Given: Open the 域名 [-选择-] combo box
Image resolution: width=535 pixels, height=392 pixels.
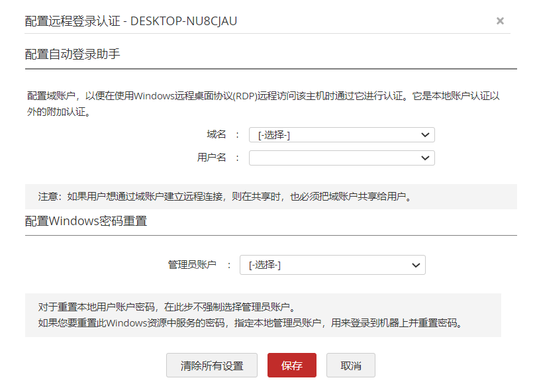Looking at the screenshot, I should [x=342, y=135].
